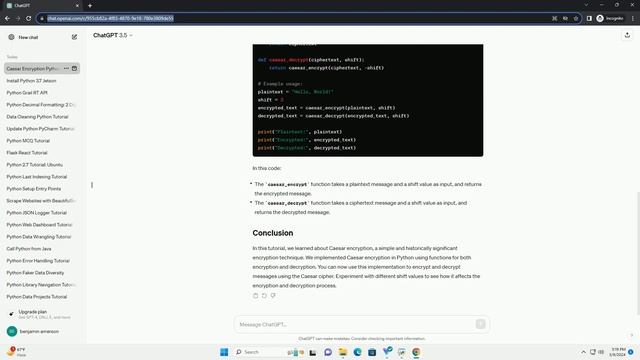
Task: Open Microsoft Store from the taskbar
Action: [x=372, y=352]
